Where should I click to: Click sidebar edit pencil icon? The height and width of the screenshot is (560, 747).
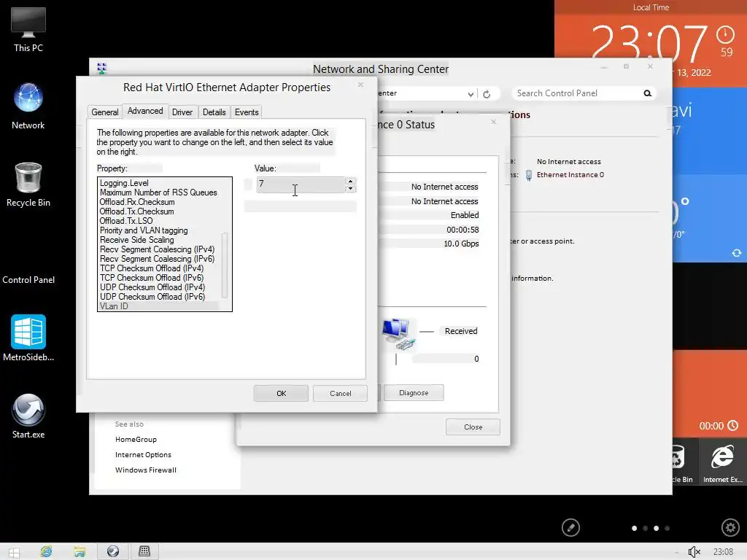(570, 527)
